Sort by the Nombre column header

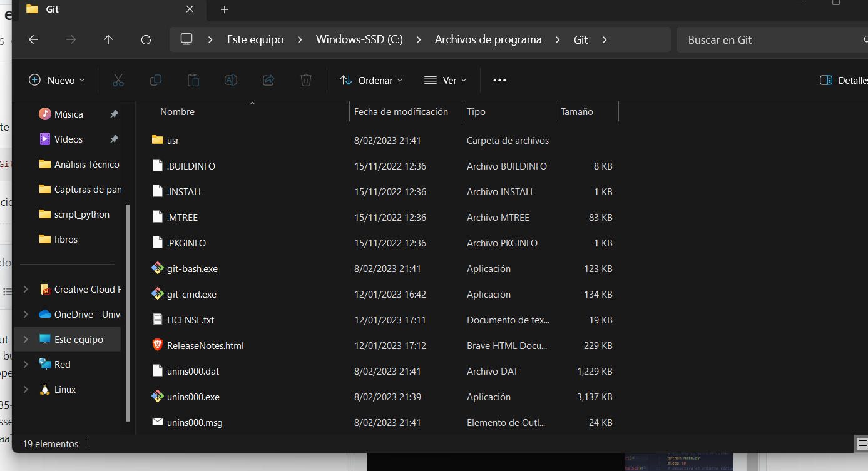click(177, 112)
